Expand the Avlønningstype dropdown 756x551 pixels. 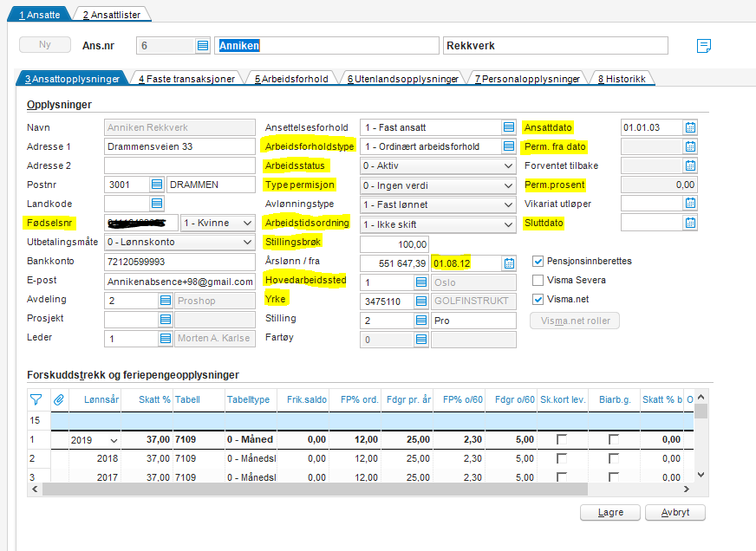(508, 204)
